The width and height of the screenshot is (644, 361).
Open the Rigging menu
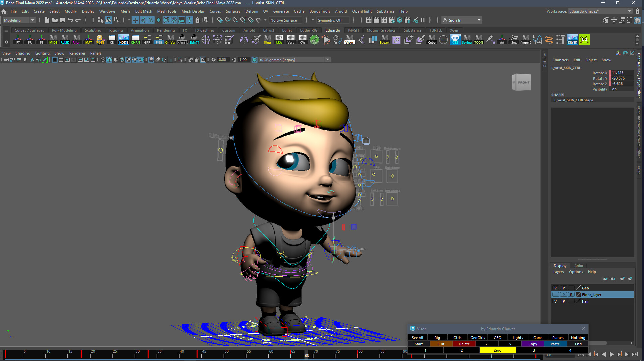pyautogui.click(x=116, y=30)
